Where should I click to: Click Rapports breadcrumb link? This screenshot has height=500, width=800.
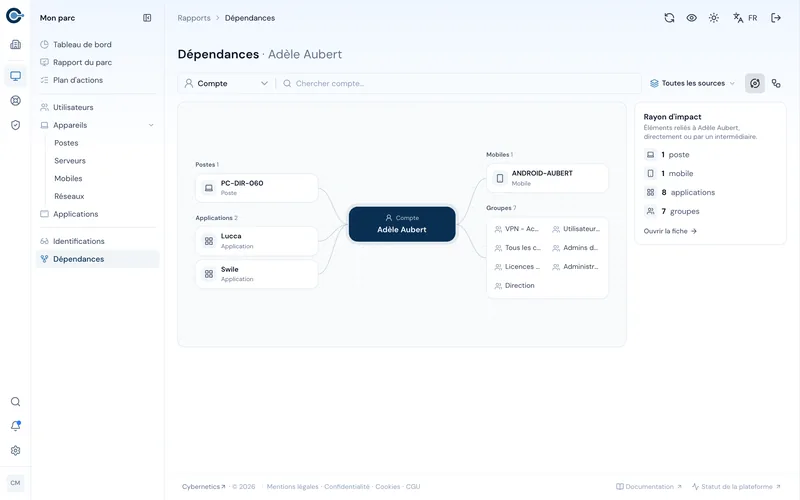(194, 18)
